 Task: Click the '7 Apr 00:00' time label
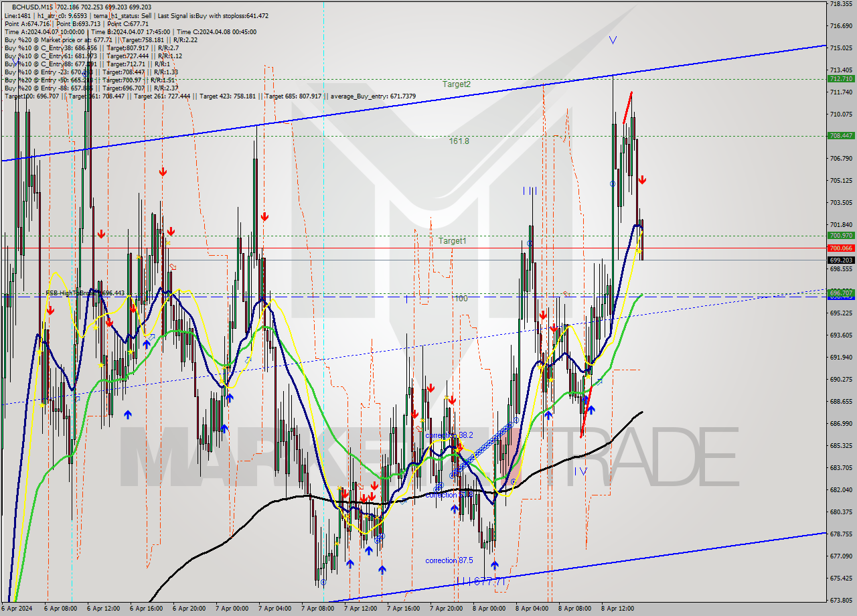click(x=232, y=609)
